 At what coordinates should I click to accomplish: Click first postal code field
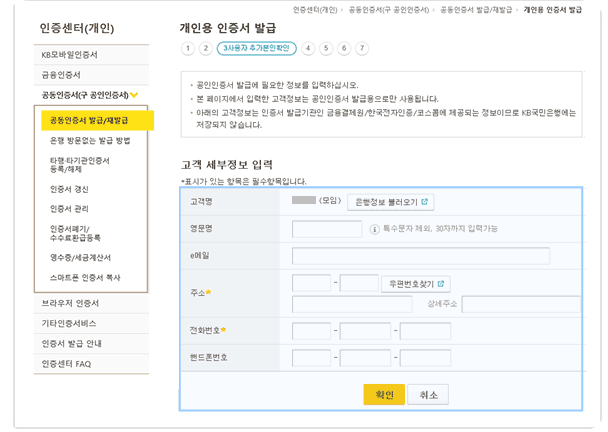(x=311, y=283)
